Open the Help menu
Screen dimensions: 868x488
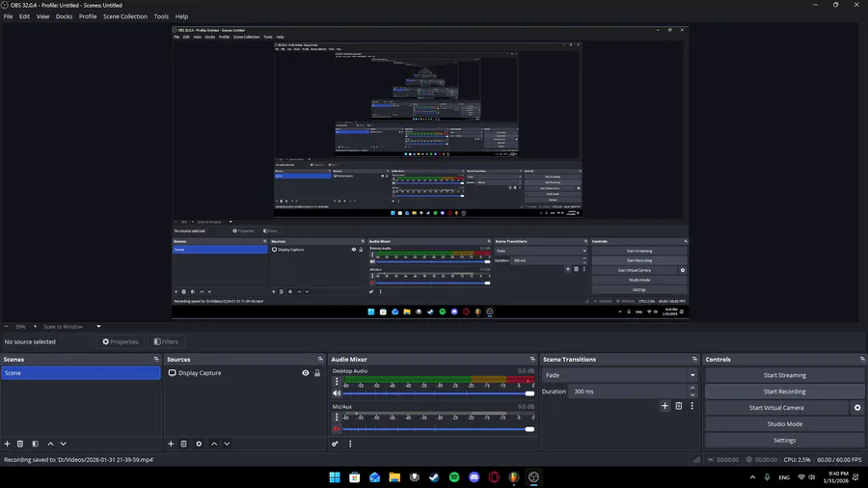181,16
